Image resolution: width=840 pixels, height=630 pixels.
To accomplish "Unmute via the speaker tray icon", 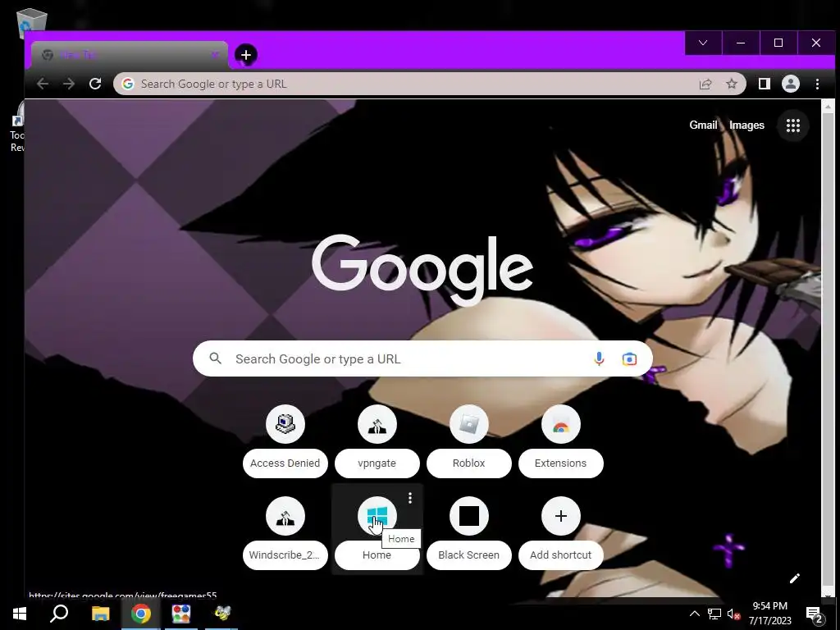I will (x=733, y=614).
